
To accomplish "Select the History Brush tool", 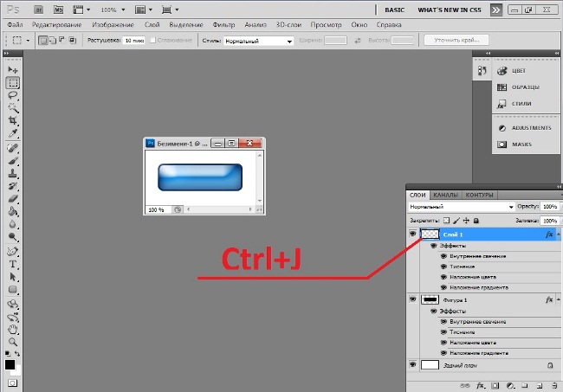I will click(13, 186).
